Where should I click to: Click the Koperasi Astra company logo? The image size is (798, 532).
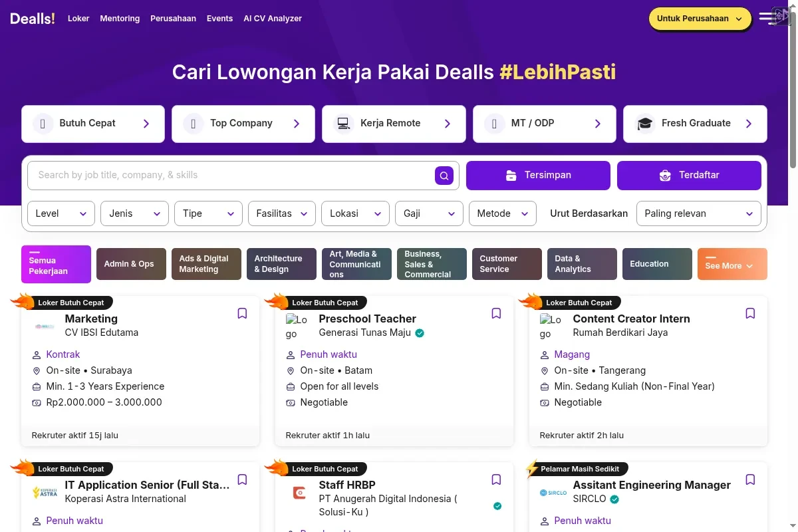coord(45,493)
